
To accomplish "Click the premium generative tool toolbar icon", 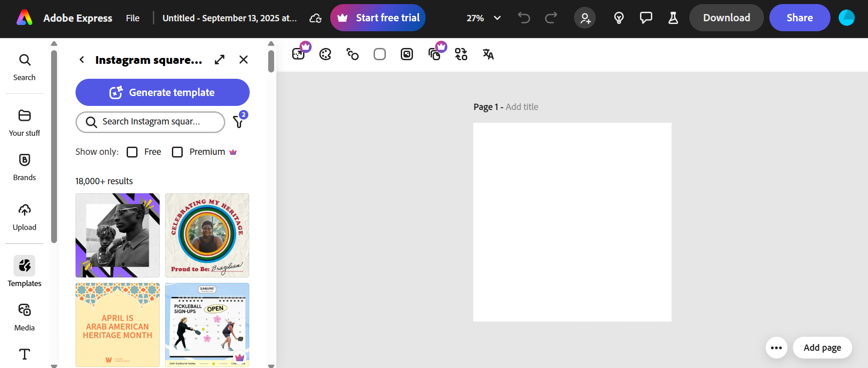I will [x=299, y=54].
